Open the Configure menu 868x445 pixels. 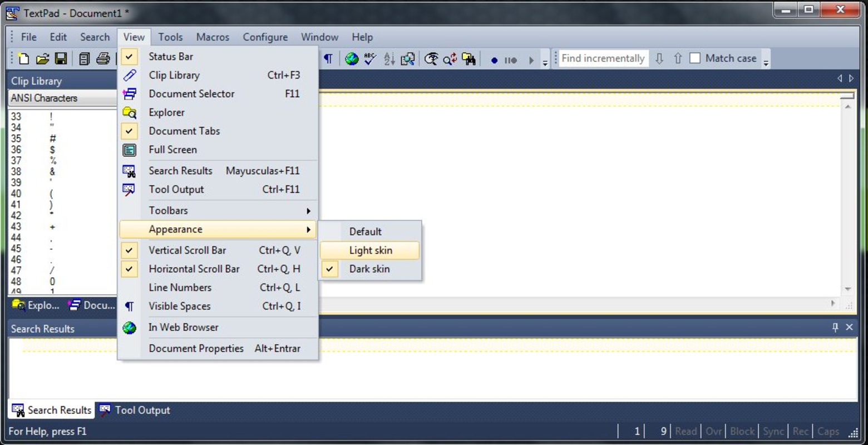tap(265, 37)
